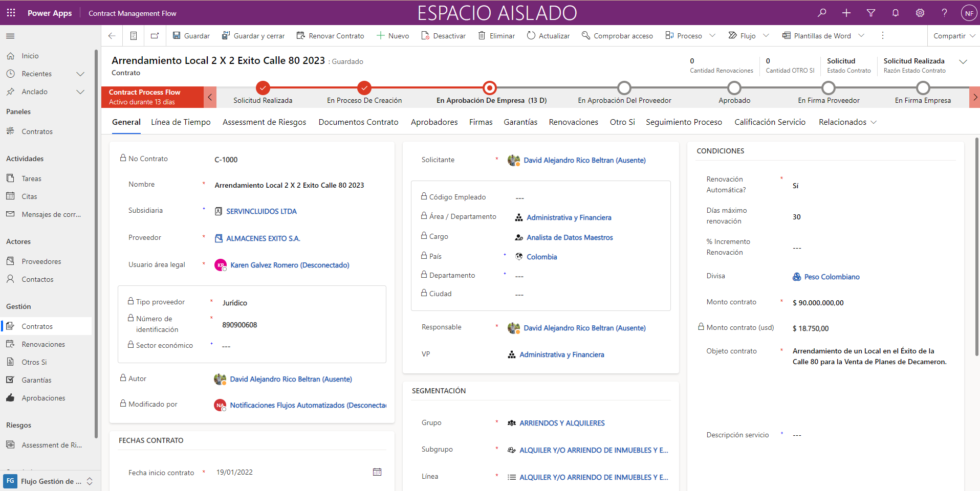This screenshot has height=491, width=980.
Task: Click Renovar Contrato command
Action: point(331,36)
